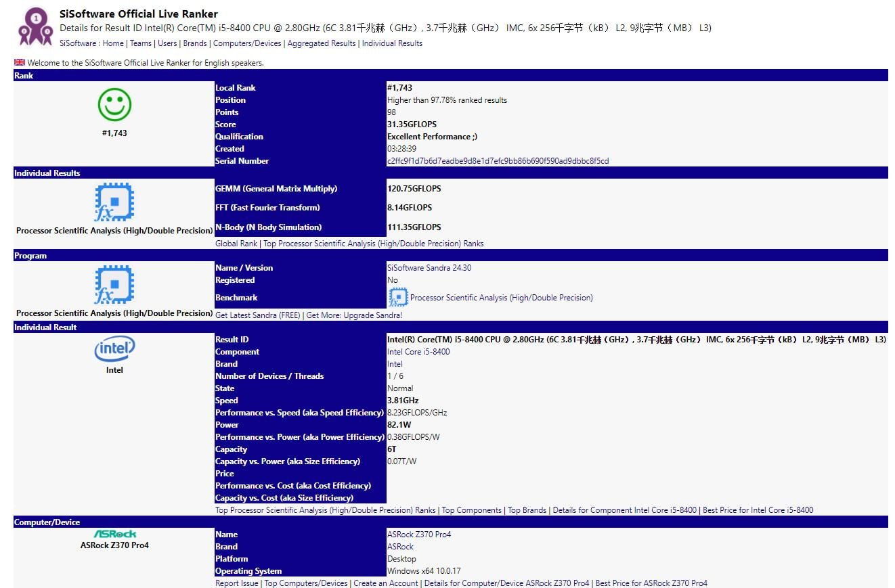The width and height of the screenshot is (895, 588).
Task: Click Create an Account link
Action: [386, 583]
